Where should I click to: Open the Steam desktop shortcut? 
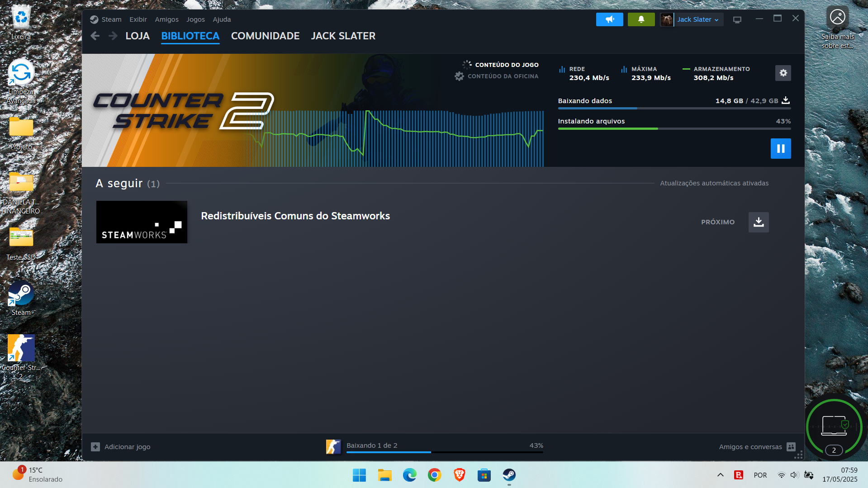pyautogui.click(x=21, y=298)
